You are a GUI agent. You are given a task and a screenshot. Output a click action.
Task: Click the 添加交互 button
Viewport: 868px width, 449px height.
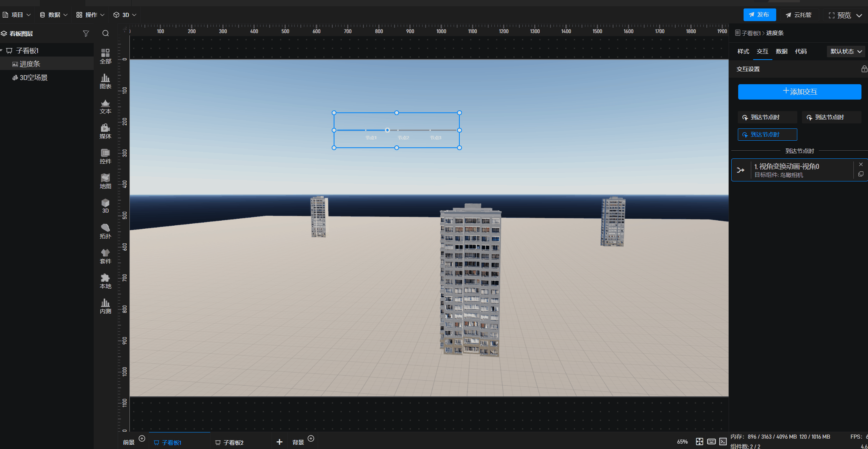[799, 92]
